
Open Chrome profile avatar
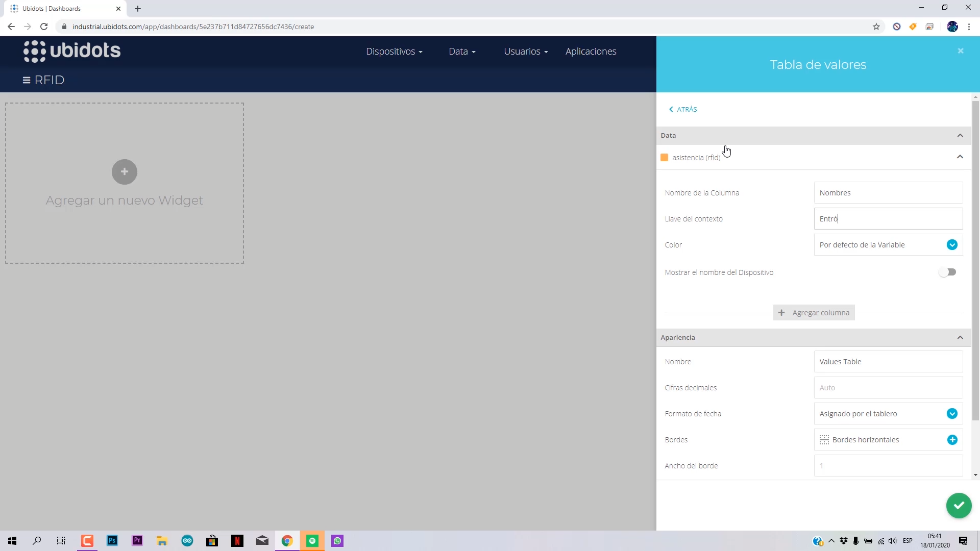(952, 27)
